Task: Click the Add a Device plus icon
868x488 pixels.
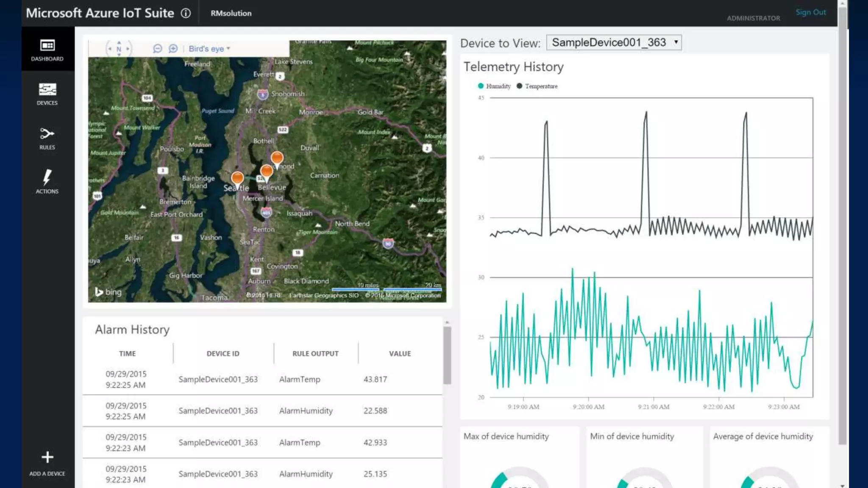Action: click(x=47, y=457)
